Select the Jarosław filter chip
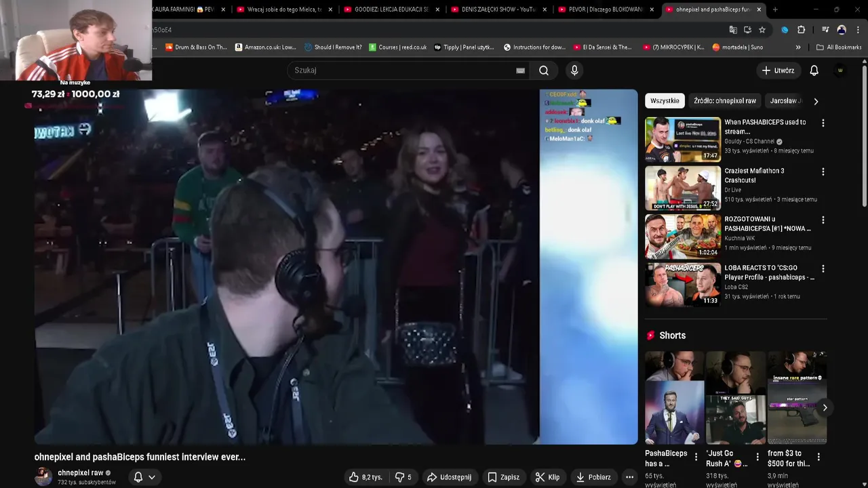 click(x=785, y=101)
